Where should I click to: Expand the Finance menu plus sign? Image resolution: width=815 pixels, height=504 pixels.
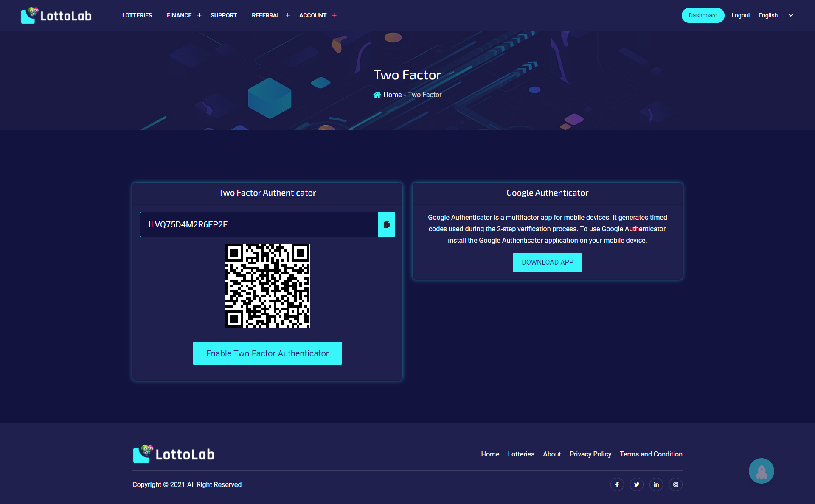click(199, 15)
